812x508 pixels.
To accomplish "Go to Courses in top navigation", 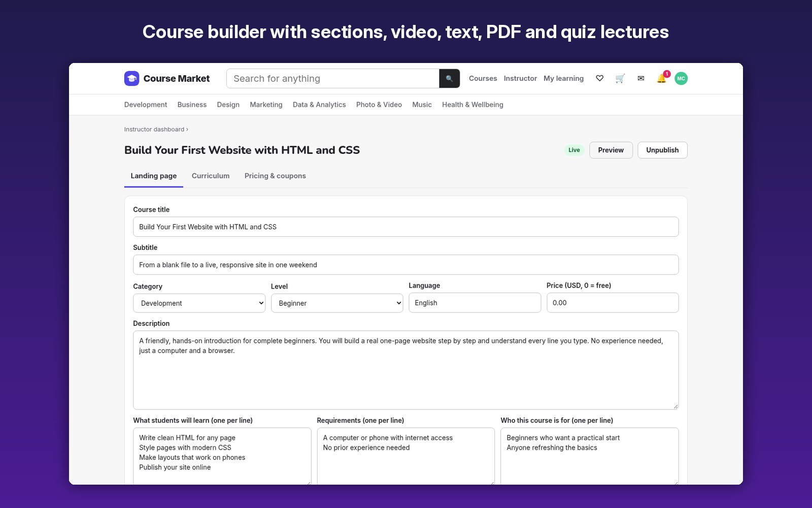I will point(483,78).
